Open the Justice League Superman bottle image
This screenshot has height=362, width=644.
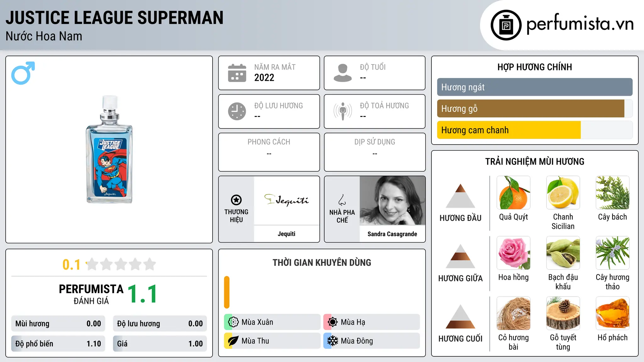[x=109, y=149]
